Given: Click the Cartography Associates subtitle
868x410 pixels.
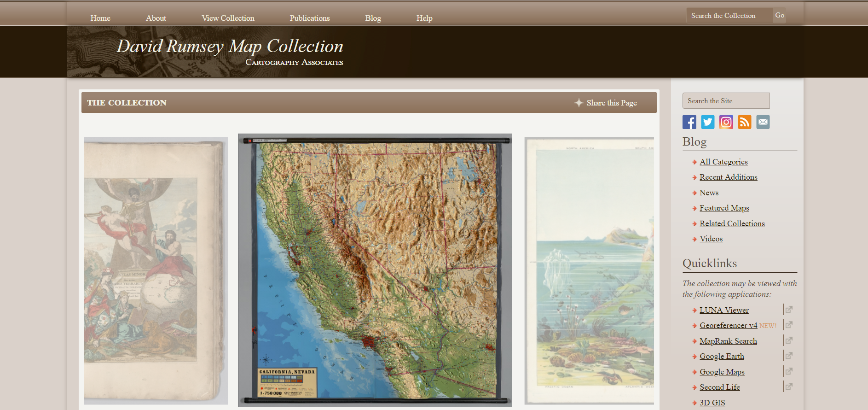Looking at the screenshot, I should click(x=294, y=62).
